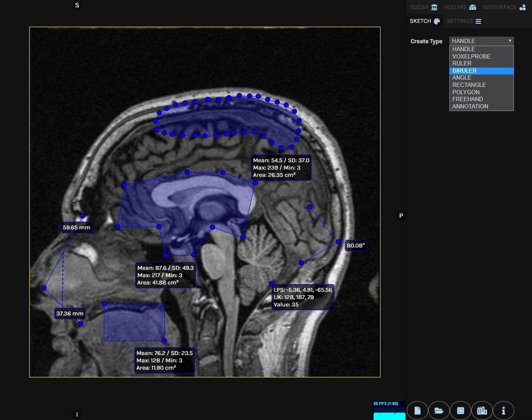
Task: Click the voxel probe handle point
Action: point(272,284)
